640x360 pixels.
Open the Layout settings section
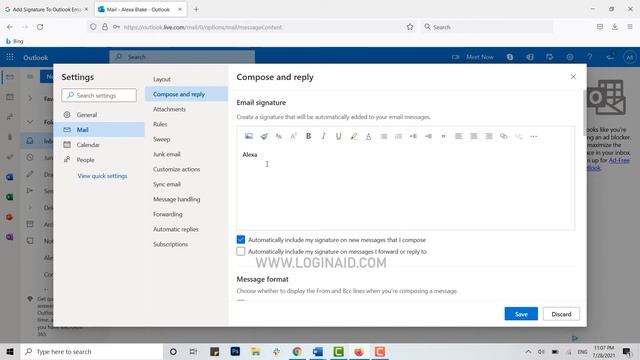coord(162,79)
